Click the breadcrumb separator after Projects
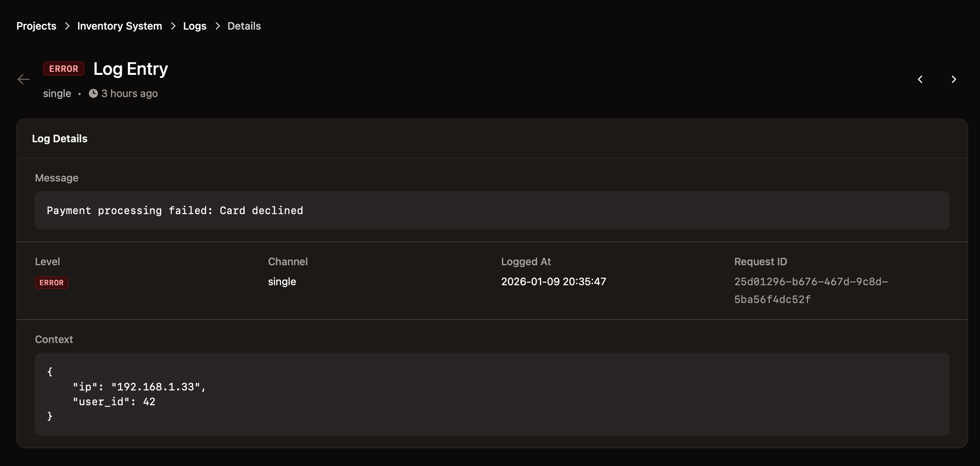The width and height of the screenshot is (980, 466). pyautogui.click(x=67, y=26)
